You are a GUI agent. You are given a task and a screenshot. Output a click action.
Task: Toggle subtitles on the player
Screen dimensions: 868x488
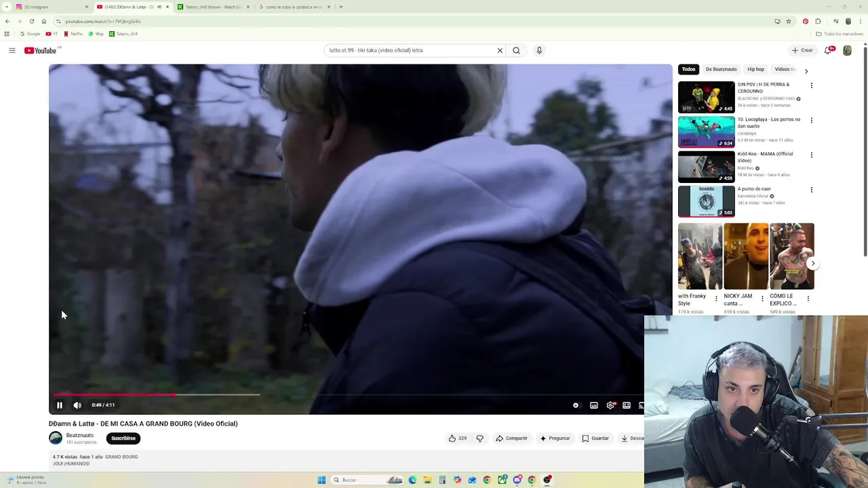click(594, 405)
